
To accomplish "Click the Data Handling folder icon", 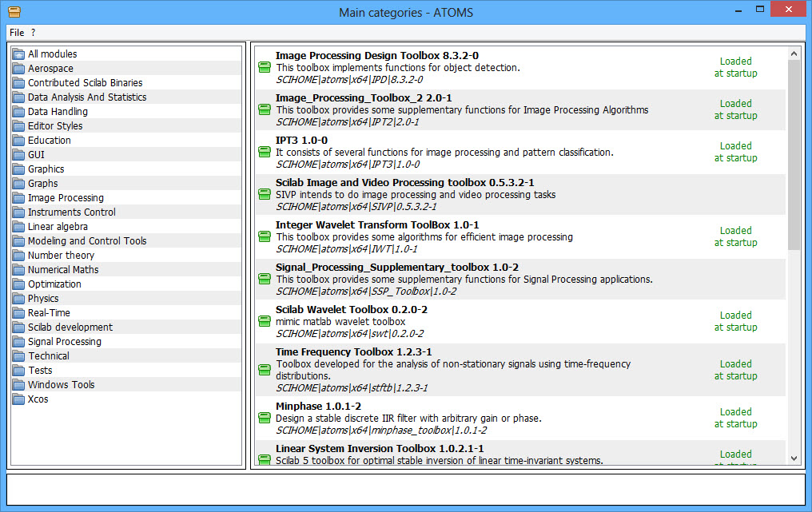I will tap(18, 111).
